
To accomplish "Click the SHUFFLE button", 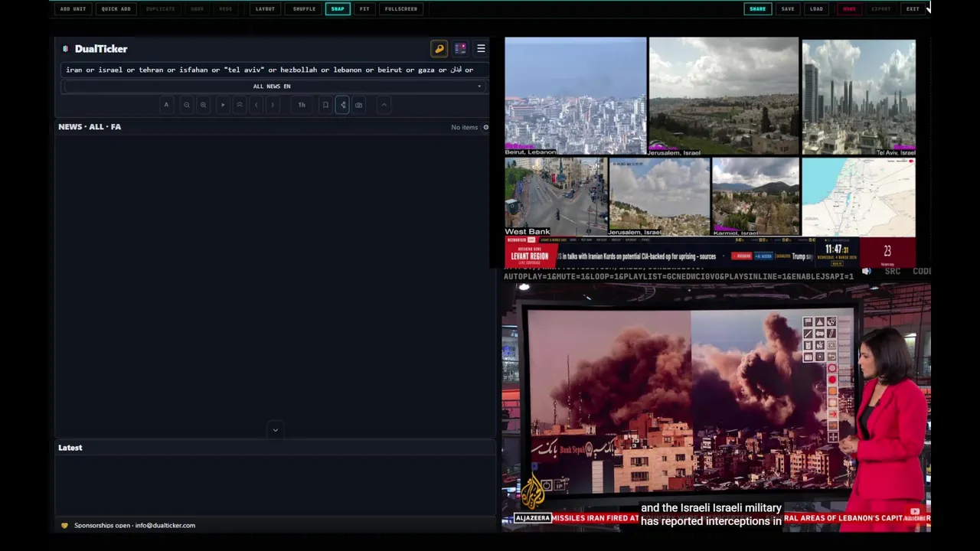I will pyautogui.click(x=304, y=9).
